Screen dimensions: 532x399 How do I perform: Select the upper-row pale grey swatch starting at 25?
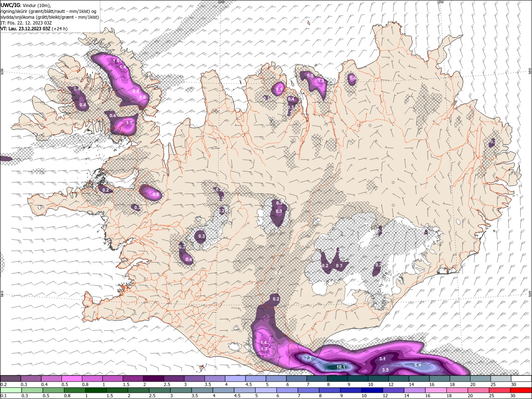tap(501, 378)
